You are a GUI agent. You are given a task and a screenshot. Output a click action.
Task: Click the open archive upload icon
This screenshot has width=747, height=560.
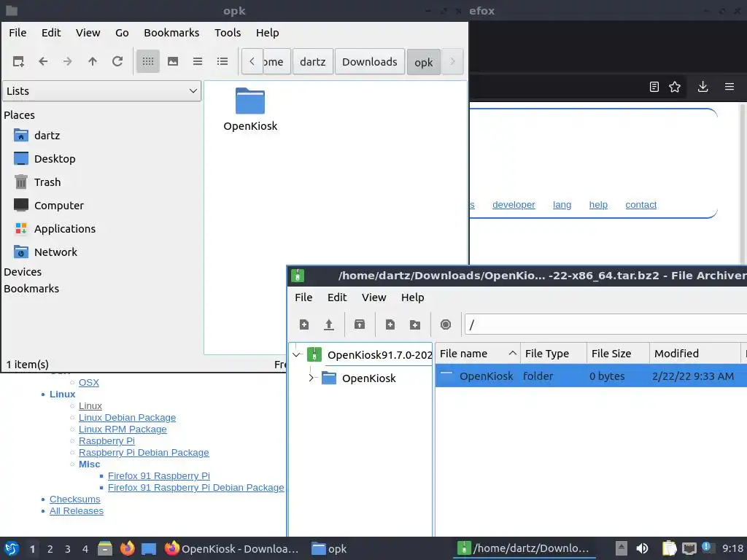click(x=329, y=324)
